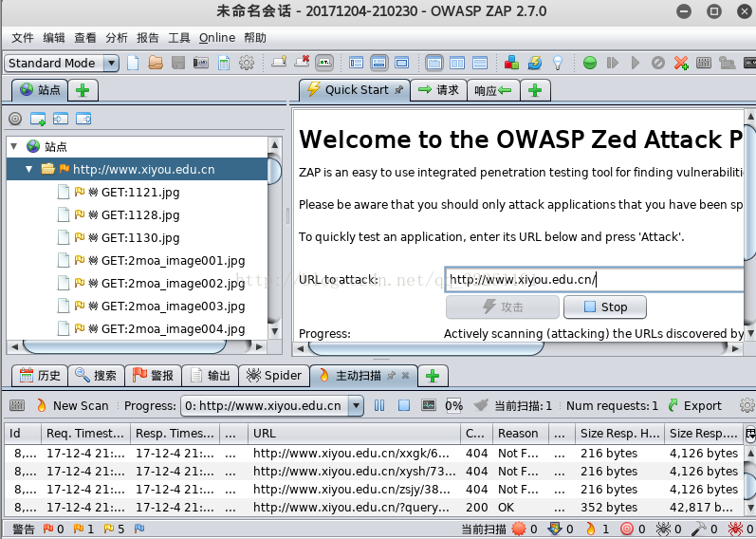
Task: Start a New Scan in the active scan panel
Action: [72, 405]
